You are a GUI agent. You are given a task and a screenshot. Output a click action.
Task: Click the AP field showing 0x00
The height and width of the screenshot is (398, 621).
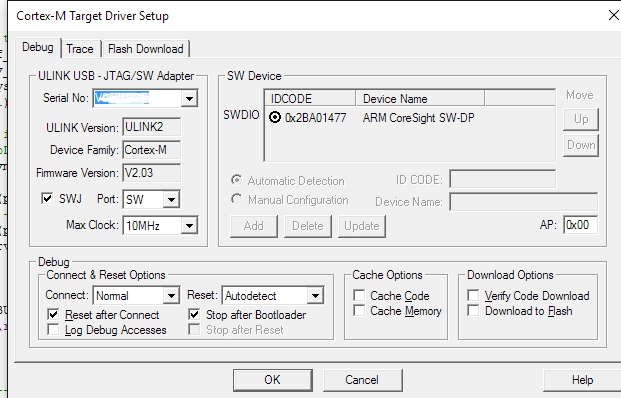point(580,225)
